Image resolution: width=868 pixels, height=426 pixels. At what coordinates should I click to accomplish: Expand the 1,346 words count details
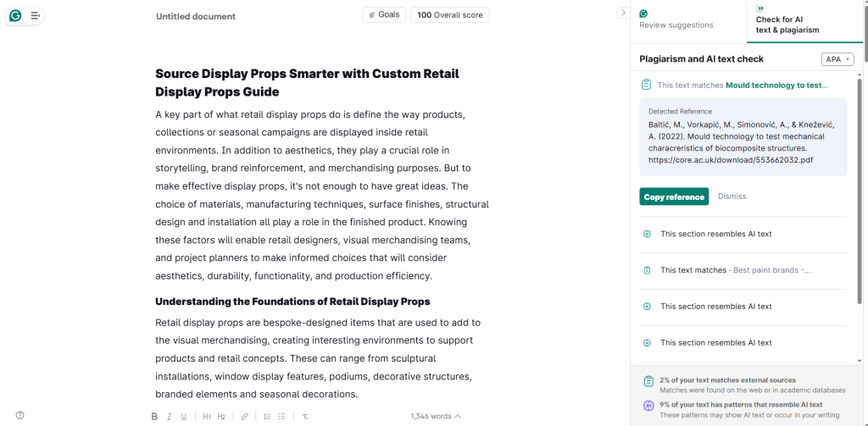pos(436,416)
